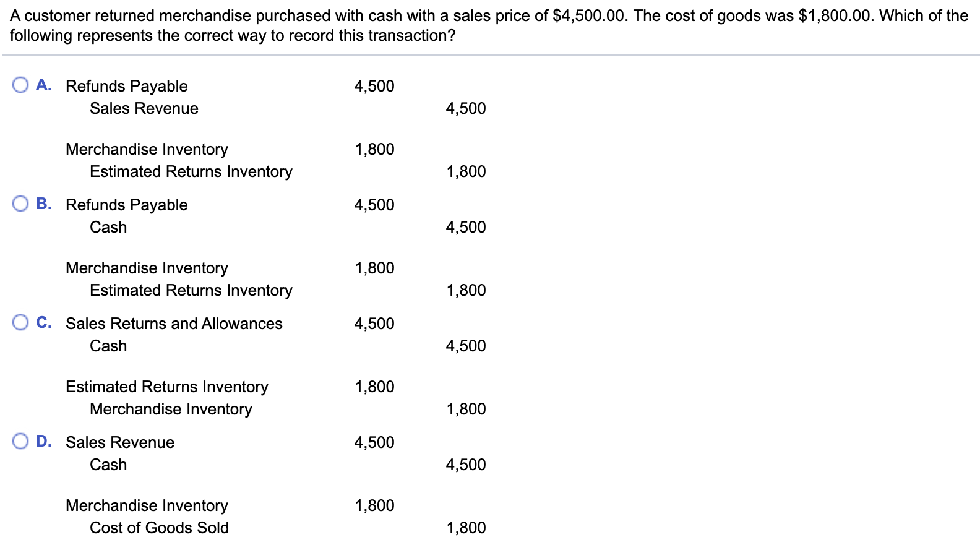Screen dimensions: 980x558
Task: Click Refunds Payable text in option A
Action: [127, 86]
